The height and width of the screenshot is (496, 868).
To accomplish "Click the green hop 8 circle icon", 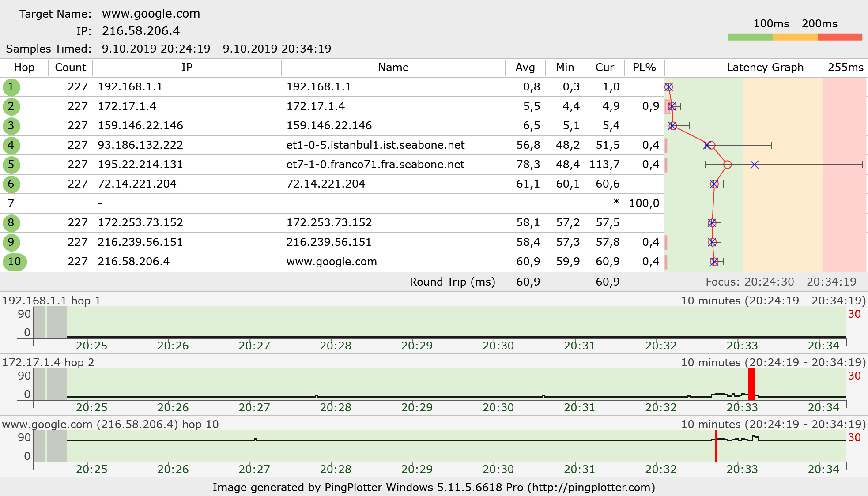I will click(x=11, y=223).
